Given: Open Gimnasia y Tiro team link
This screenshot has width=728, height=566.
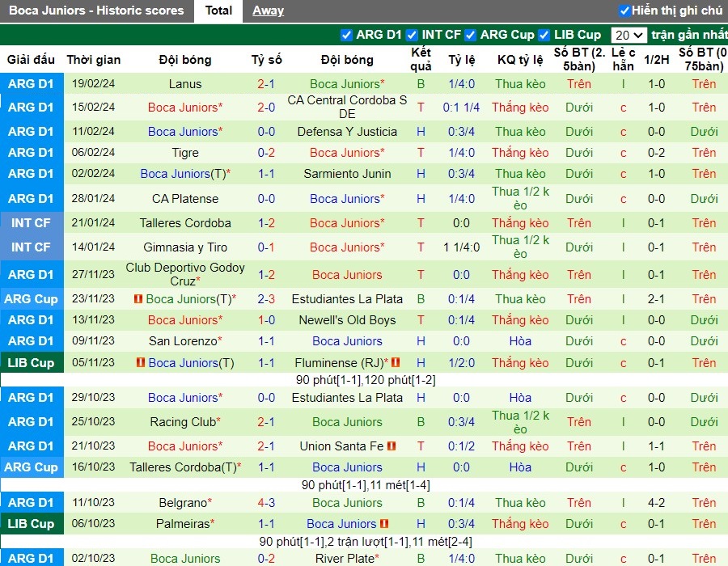Looking at the screenshot, I should 185,247.
